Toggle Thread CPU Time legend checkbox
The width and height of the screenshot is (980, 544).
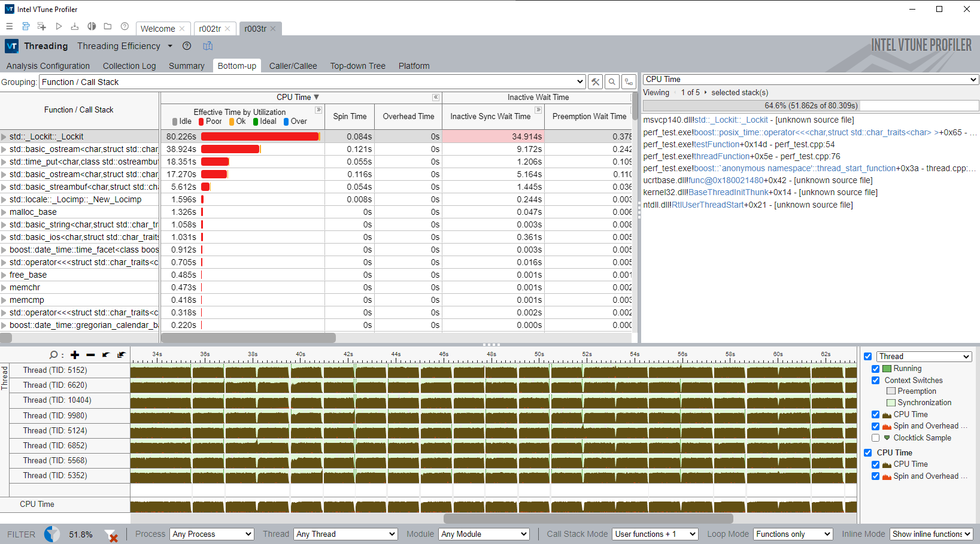click(876, 414)
